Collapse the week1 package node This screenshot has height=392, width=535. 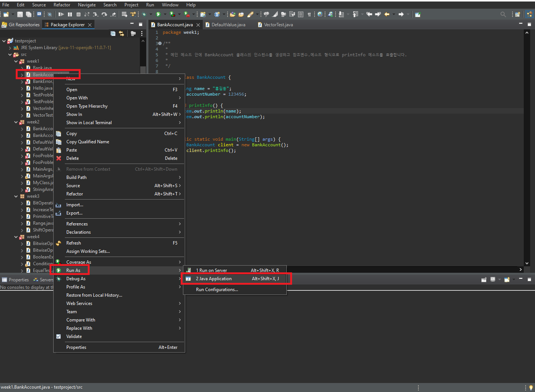[x=16, y=61]
